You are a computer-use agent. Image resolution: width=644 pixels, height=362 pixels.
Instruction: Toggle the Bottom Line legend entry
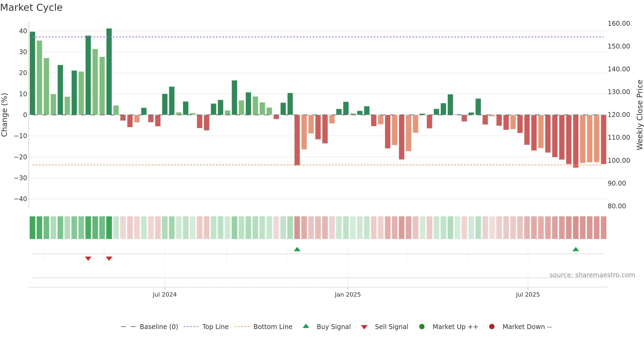coord(263,327)
